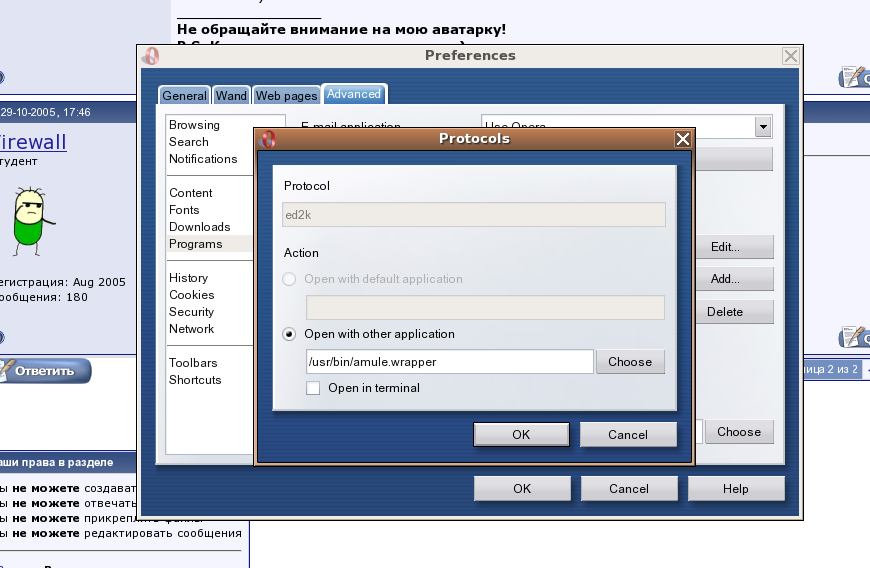Confirm the Protocols dialog with OK
The width and height of the screenshot is (870, 568).
[520, 434]
